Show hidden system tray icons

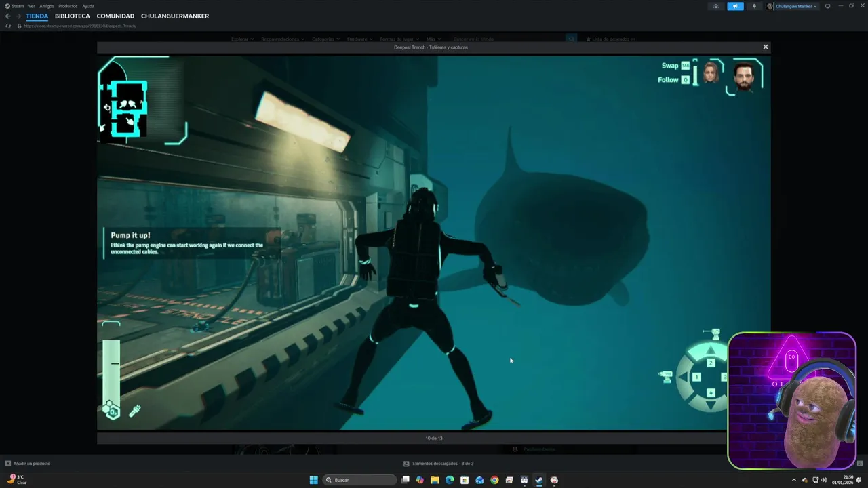click(x=793, y=480)
